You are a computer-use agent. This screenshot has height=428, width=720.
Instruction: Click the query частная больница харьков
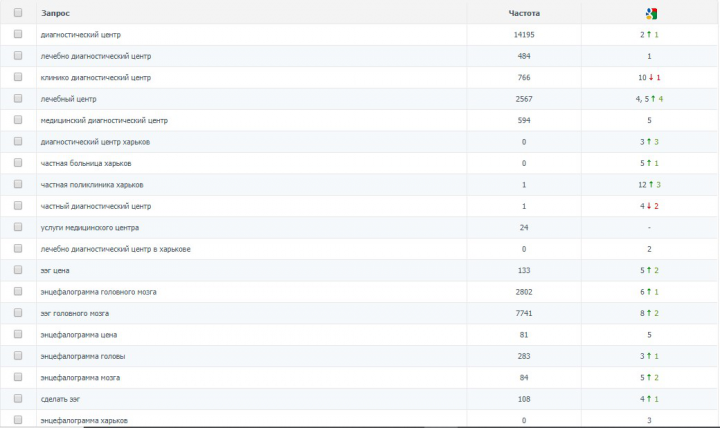click(86, 163)
